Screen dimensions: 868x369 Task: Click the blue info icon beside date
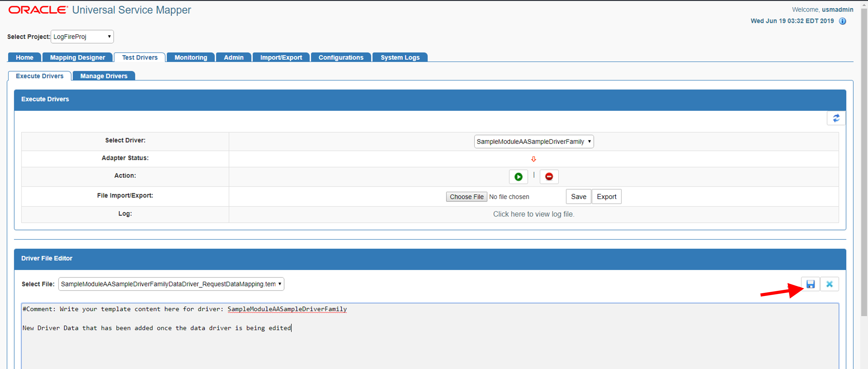[x=842, y=21]
